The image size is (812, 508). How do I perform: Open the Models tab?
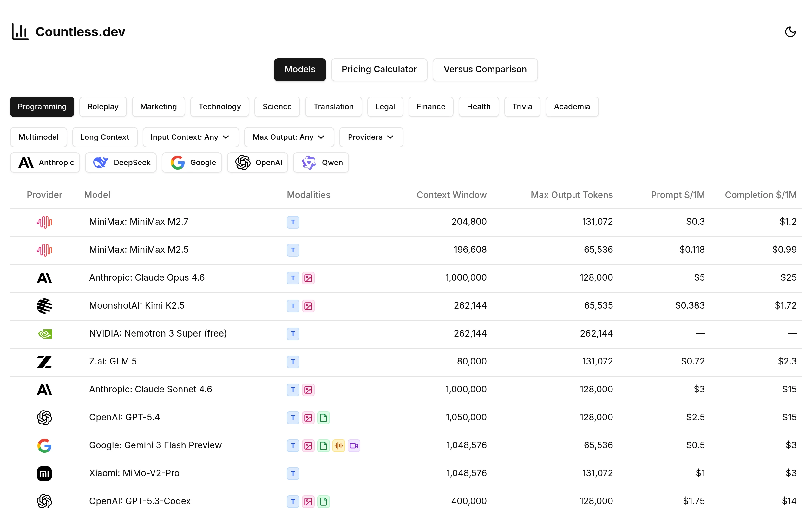300,70
